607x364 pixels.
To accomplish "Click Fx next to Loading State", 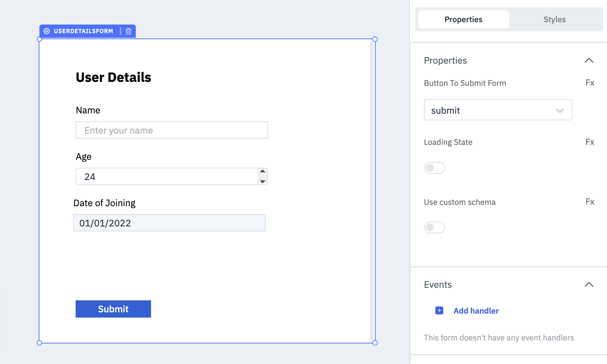I will coord(590,142).
